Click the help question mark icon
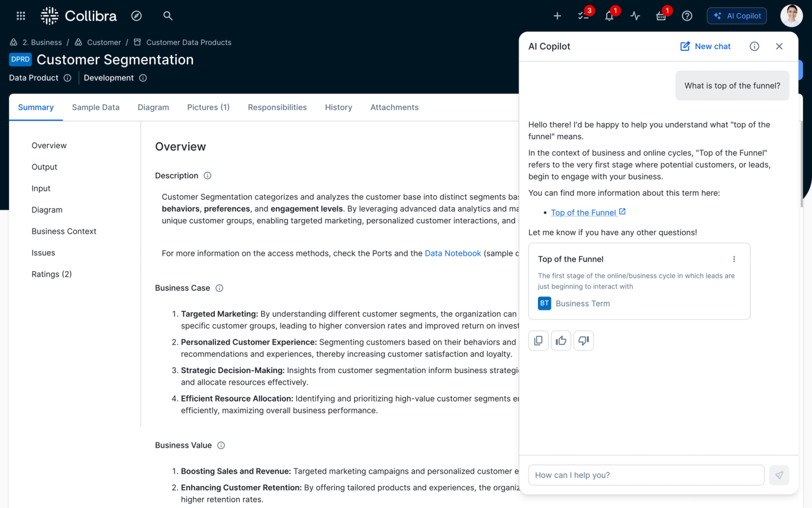This screenshot has height=508, width=812. (687, 16)
